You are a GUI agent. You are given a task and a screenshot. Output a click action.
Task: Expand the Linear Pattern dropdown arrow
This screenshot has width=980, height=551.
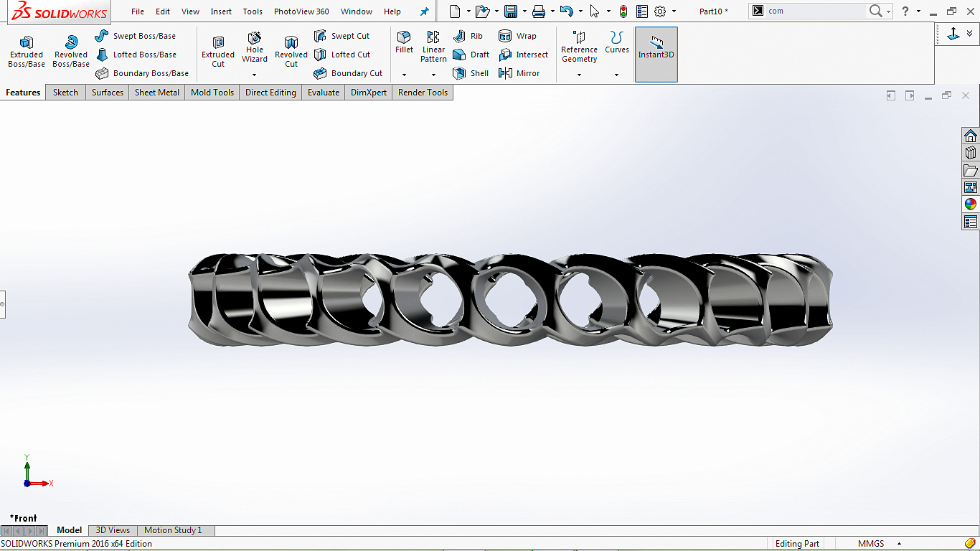point(433,75)
